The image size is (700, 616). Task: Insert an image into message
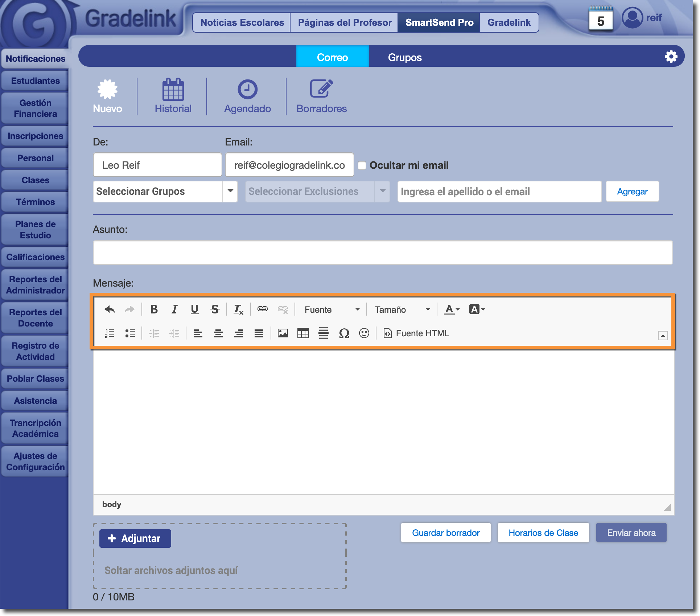tap(283, 333)
